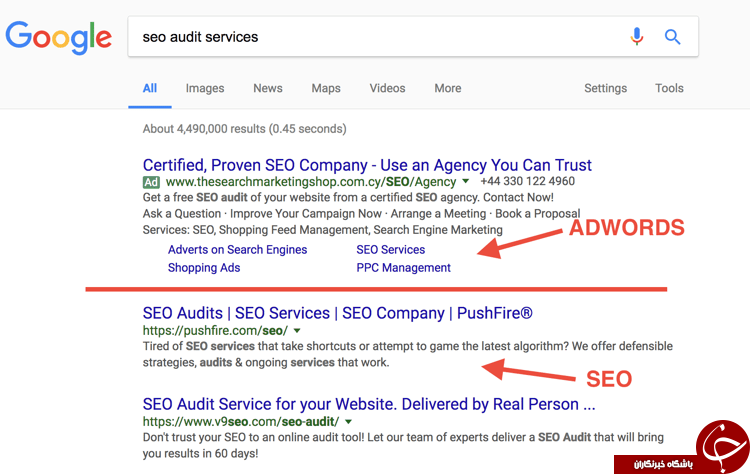Open the More menu
Image resolution: width=750 pixels, height=474 pixels.
coord(448,88)
